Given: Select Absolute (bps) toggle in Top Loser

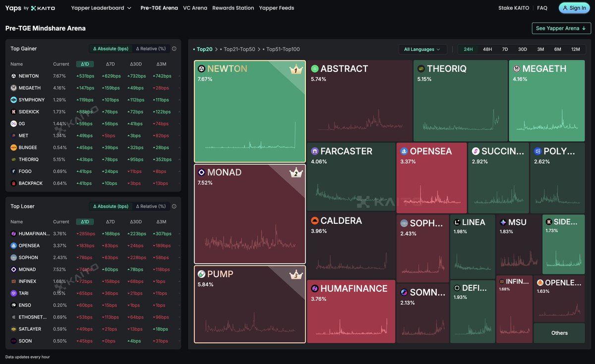Looking at the screenshot, I should 111,207.
